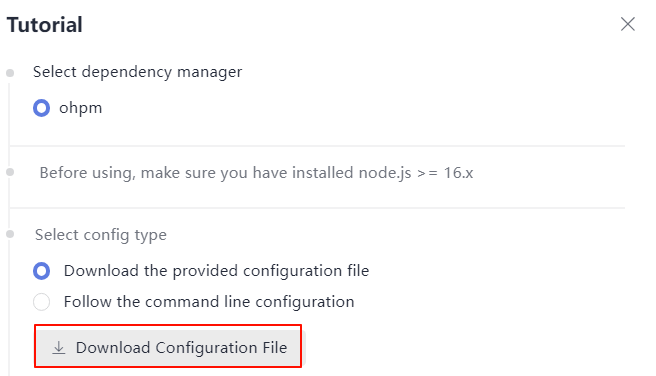Click the divider line below the ohpm option
Viewport: 656px width, 376px height.
click(x=317, y=146)
